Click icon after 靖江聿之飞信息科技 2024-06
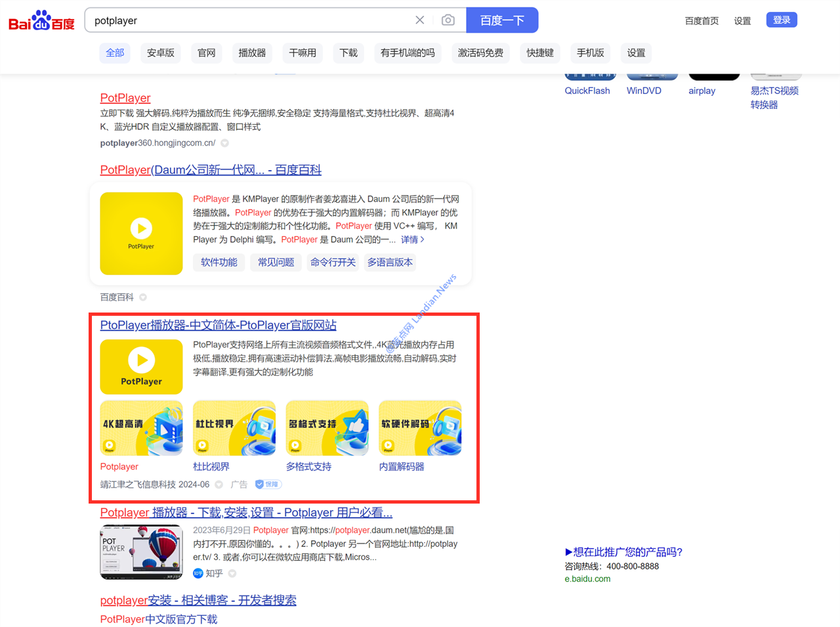 (219, 485)
